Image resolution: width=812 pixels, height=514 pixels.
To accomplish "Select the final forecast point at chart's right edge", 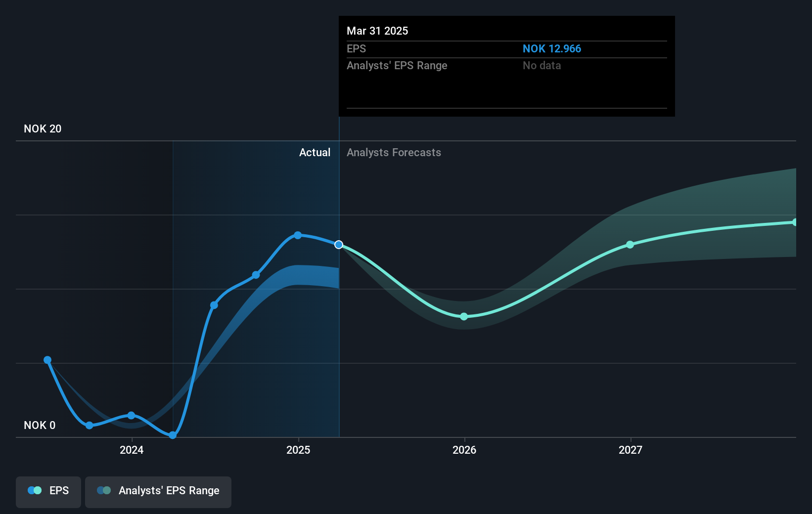I will (x=795, y=222).
